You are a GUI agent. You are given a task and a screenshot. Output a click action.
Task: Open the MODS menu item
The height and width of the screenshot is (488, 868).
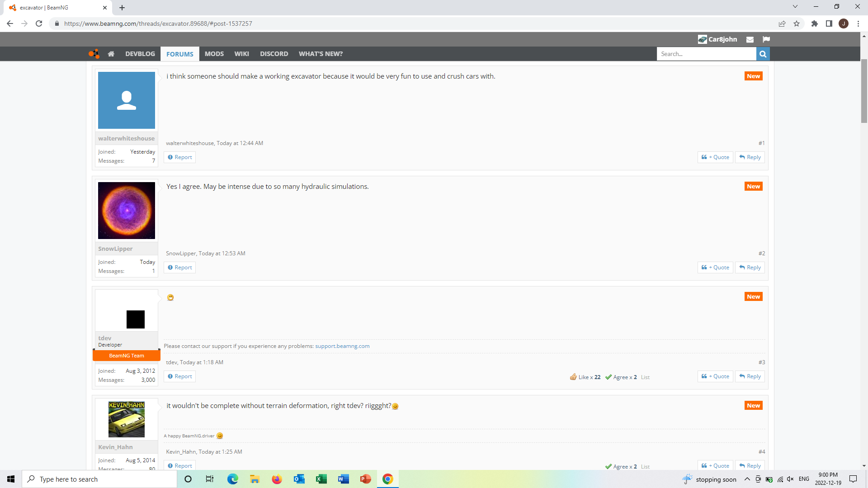214,54
